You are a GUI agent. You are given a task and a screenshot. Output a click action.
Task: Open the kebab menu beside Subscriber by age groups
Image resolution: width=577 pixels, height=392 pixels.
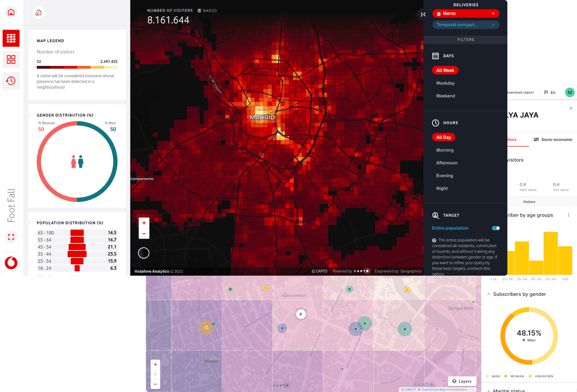pyautogui.click(x=569, y=215)
